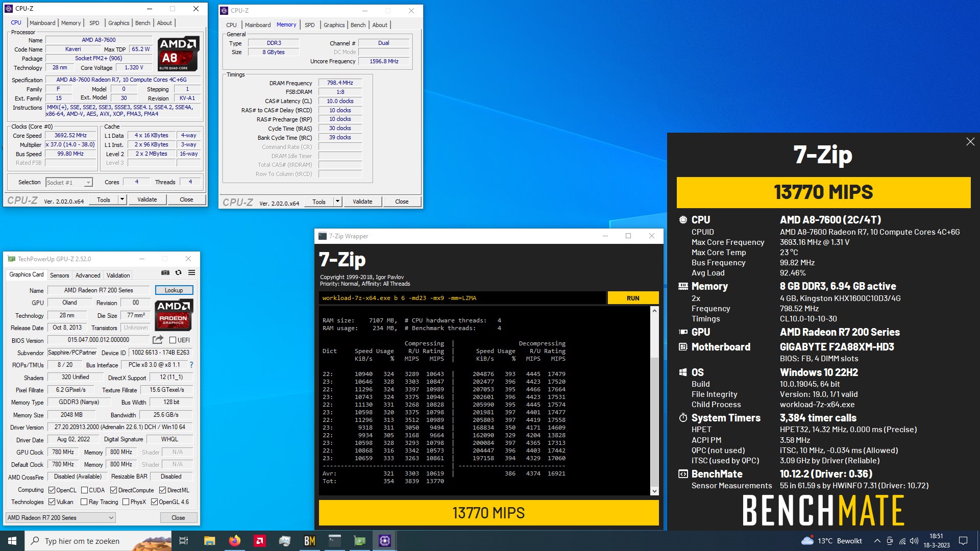Close the BenchMate 7-Zip result panel

tap(970, 142)
